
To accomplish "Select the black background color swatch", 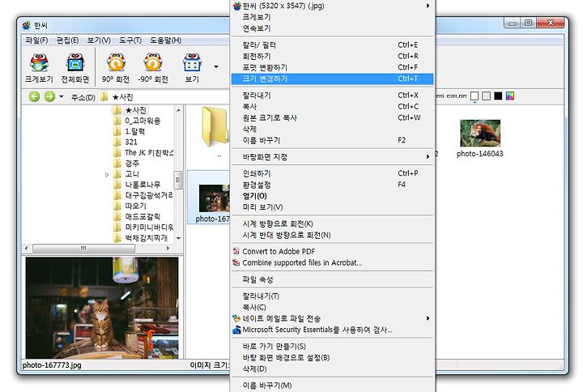I will point(498,96).
